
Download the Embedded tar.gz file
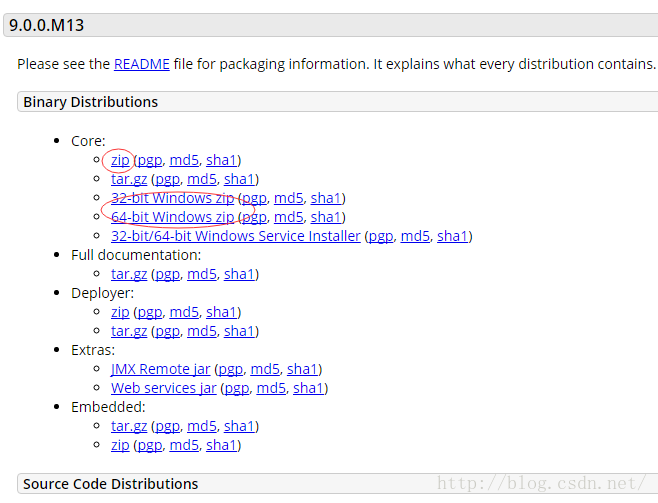click(x=129, y=426)
